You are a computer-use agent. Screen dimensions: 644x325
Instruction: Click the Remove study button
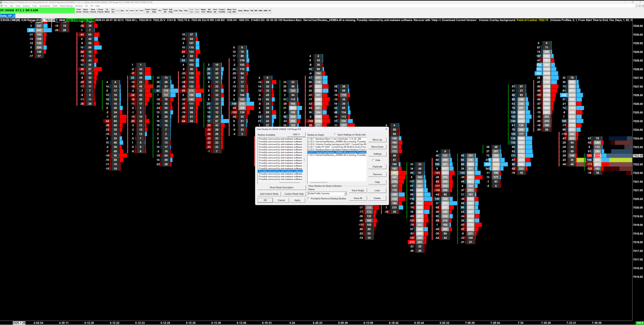pos(377,174)
